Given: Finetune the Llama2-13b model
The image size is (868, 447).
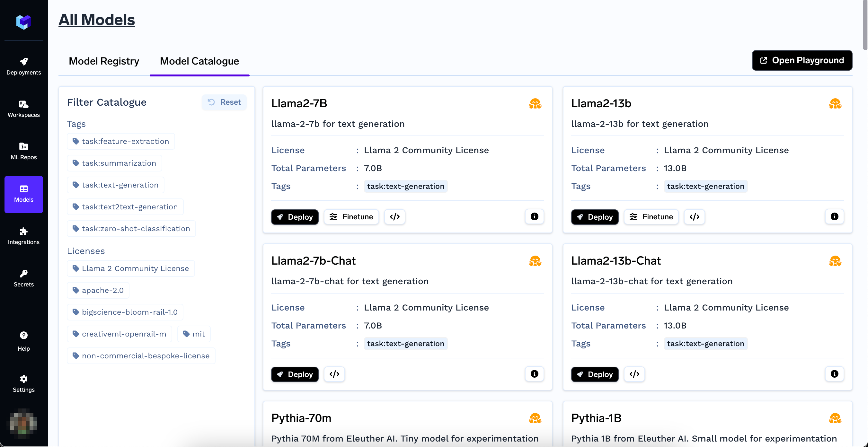Looking at the screenshot, I should 651,216.
